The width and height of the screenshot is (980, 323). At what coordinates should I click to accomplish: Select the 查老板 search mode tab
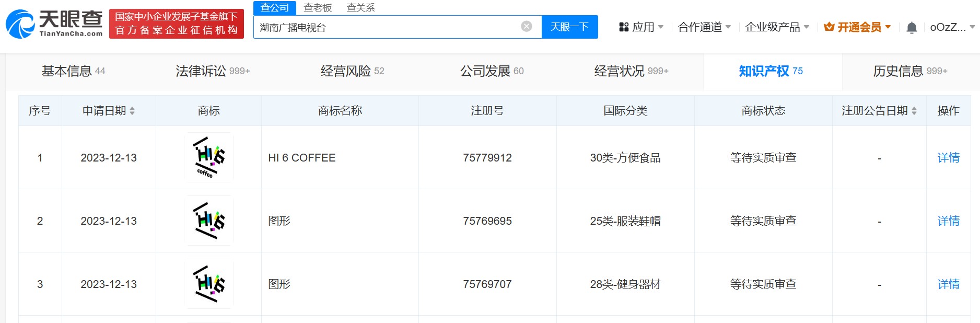[318, 8]
